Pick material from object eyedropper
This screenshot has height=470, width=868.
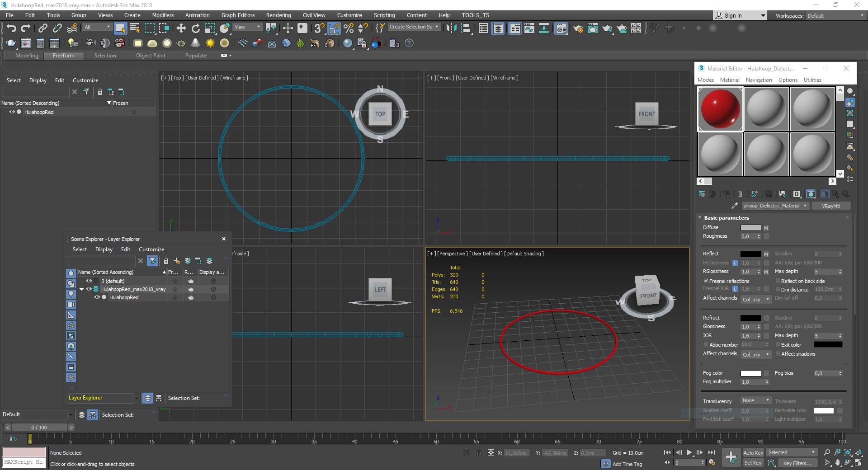point(735,206)
